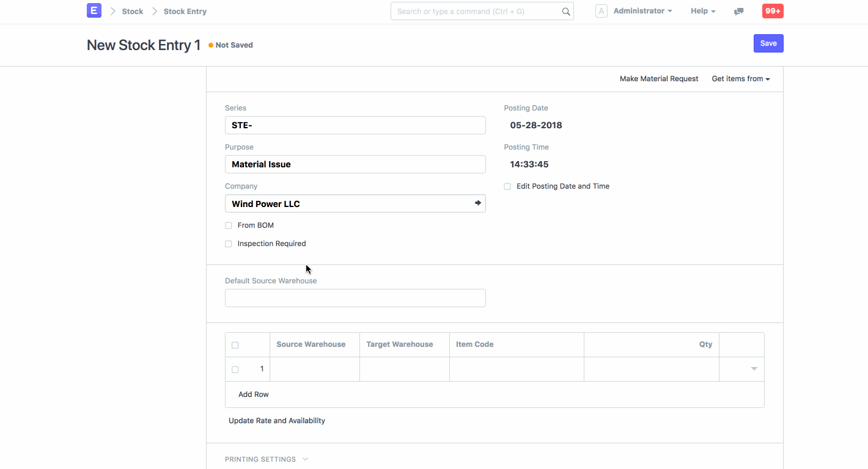Screen dimensions: 868x469
Task: Click Update Rate and Availability
Action: 277,421
